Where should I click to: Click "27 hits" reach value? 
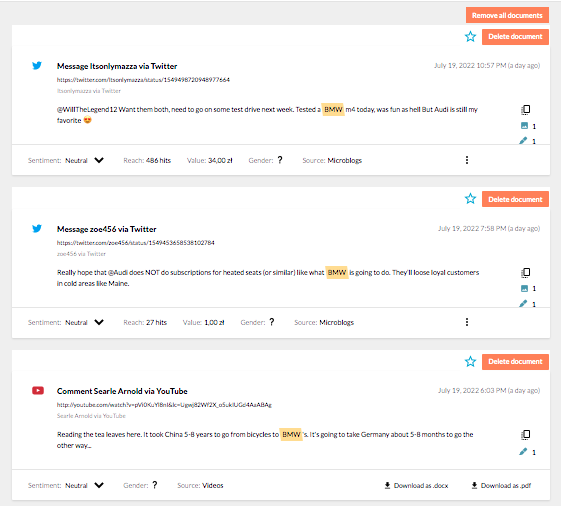point(156,322)
